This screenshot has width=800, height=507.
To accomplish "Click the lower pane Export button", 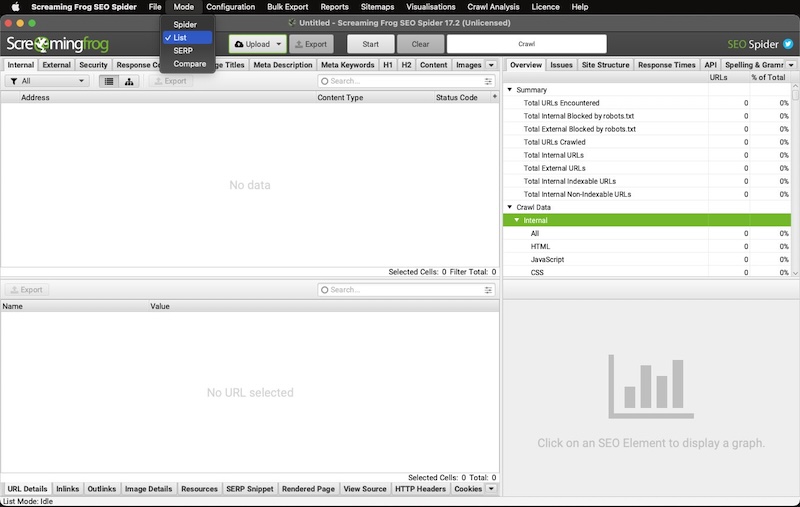I will 27,290.
